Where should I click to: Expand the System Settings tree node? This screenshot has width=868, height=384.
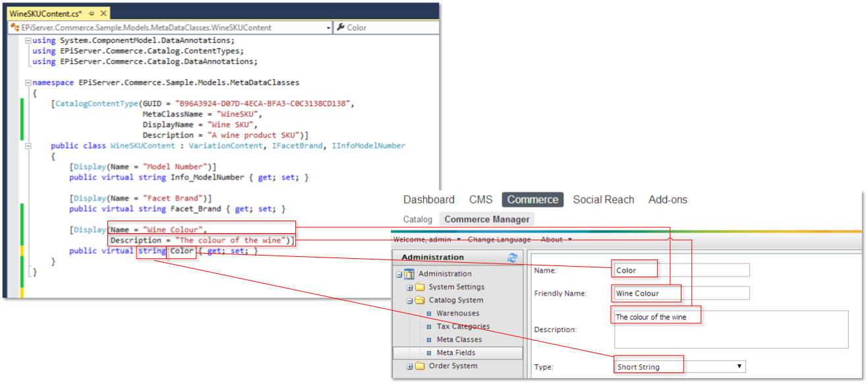click(x=410, y=287)
